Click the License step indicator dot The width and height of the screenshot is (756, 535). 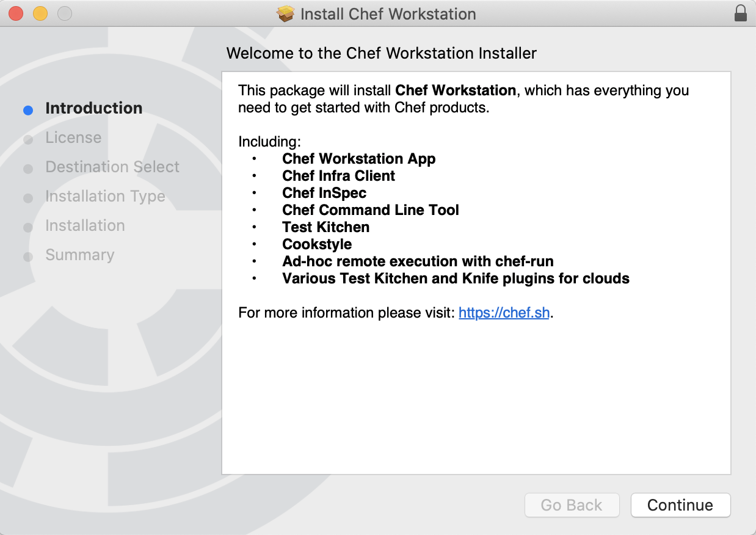[x=28, y=139]
